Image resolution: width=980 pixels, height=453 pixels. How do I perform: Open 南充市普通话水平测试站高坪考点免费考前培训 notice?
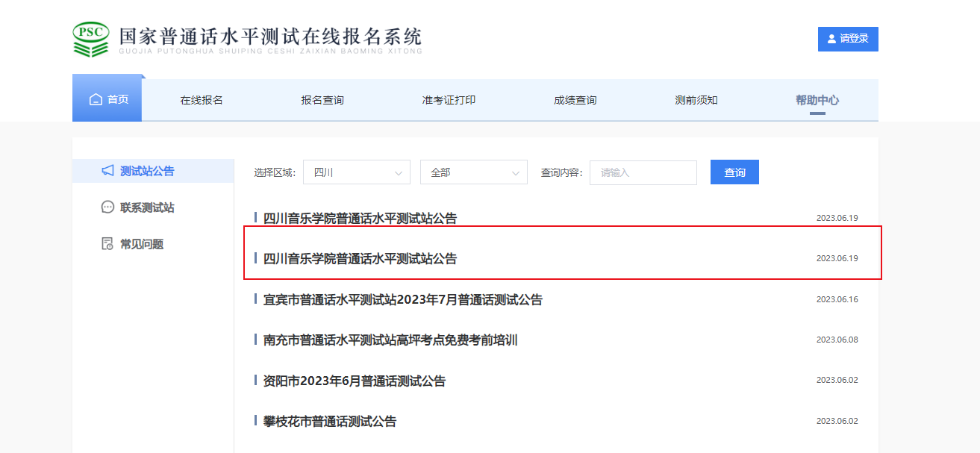[x=390, y=340]
